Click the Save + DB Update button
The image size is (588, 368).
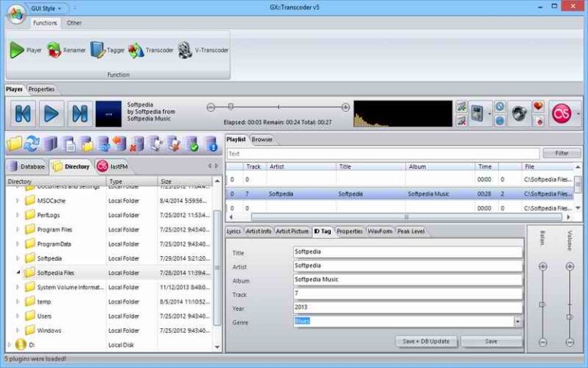pos(426,341)
